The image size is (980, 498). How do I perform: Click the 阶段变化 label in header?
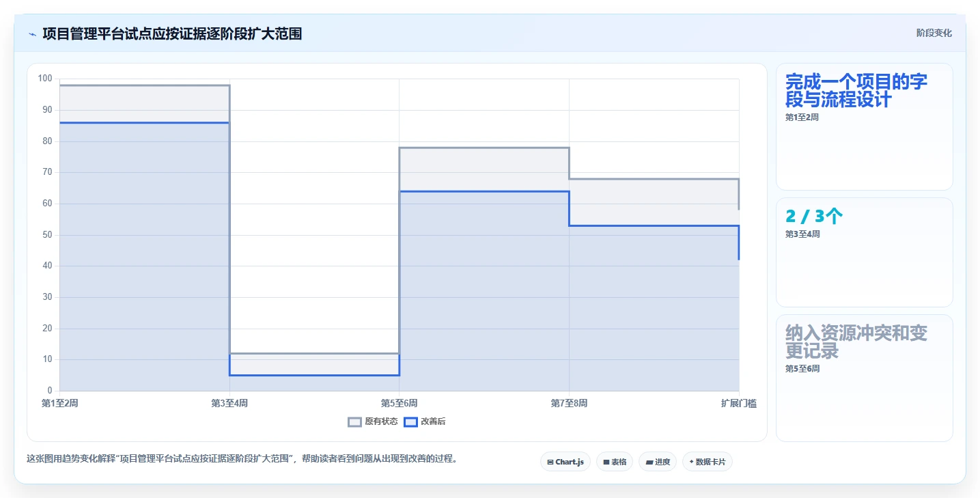pos(934,33)
